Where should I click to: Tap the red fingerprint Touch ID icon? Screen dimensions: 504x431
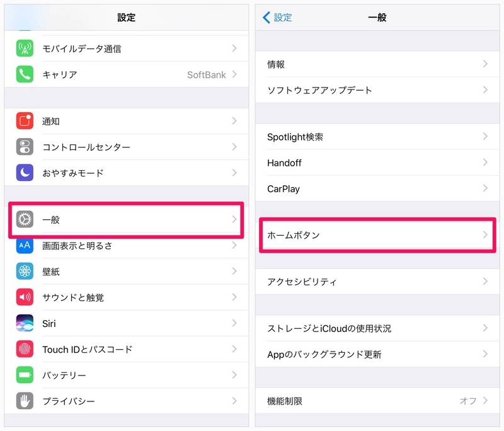pos(25,349)
